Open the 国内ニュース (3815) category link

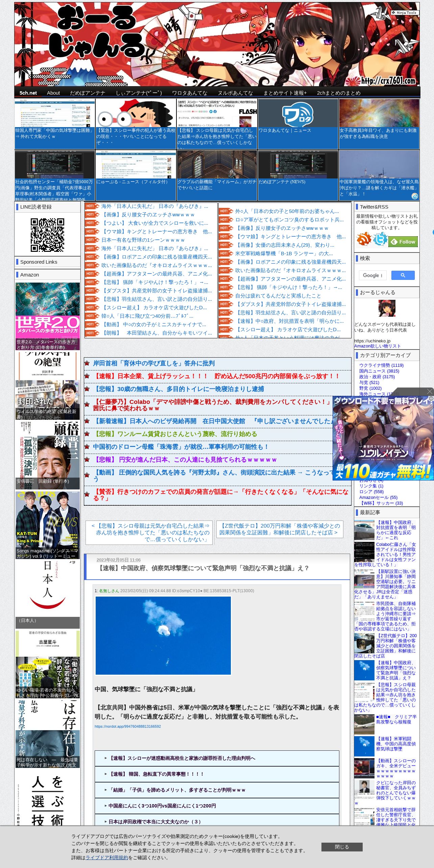tap(379, 371)
